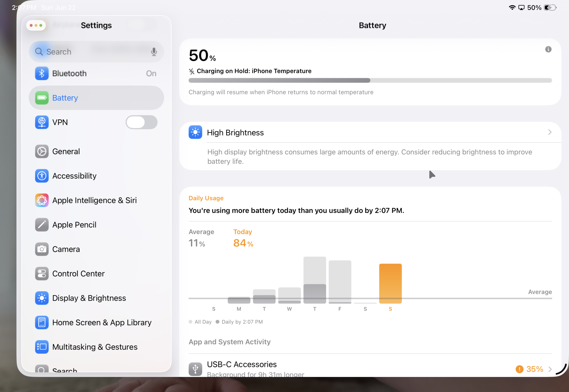Select the Apple Pencil icon
The width and height of the screenshot is (569, 392).
click(x=42, y=225)
